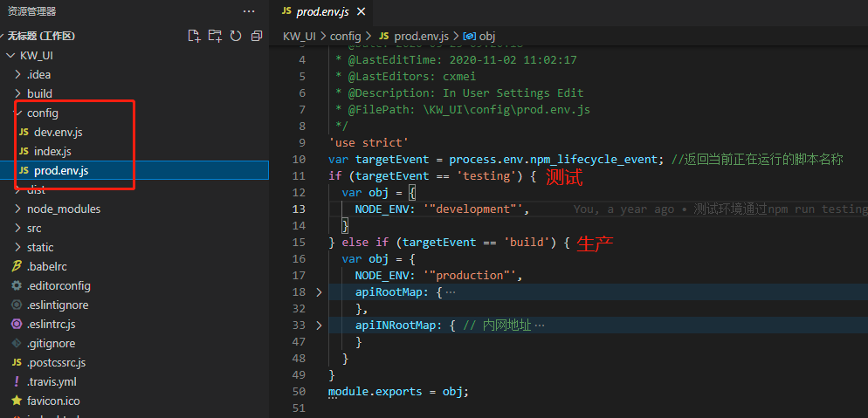The width and height of the screenshot is (868, 418).
Task: Select the prod.env.js editor tab
Action: coord(320,11)
